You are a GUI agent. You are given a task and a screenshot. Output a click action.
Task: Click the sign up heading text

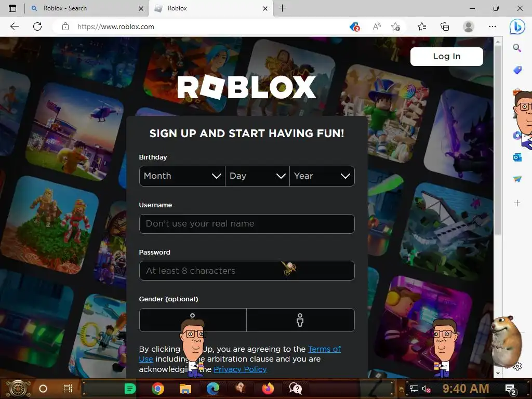click(x=247, y=134)
